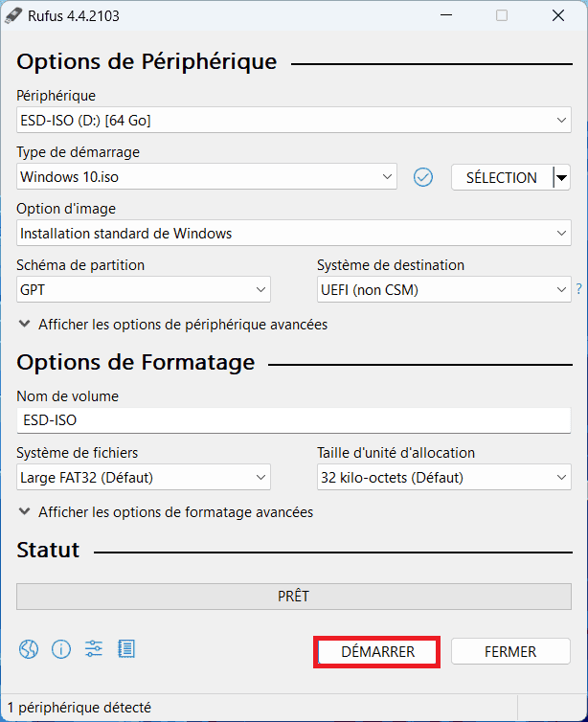The image size is (588, 722).
Task: Open the Option d'image dropdown
Action: (294, 233)
